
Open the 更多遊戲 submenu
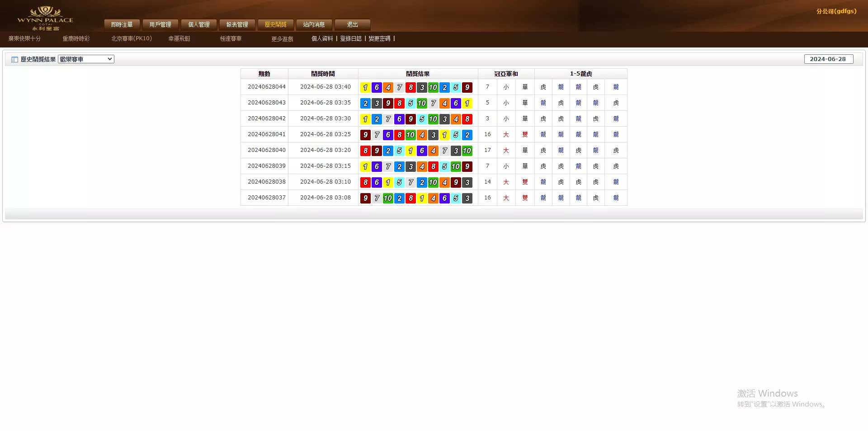[282, 39]
